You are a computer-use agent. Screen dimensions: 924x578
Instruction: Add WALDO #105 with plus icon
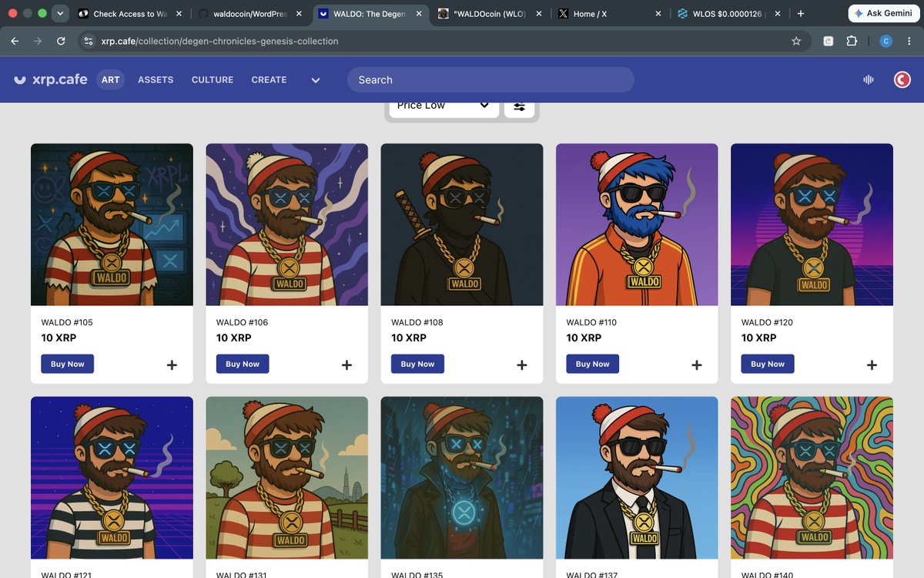[172, 365]
